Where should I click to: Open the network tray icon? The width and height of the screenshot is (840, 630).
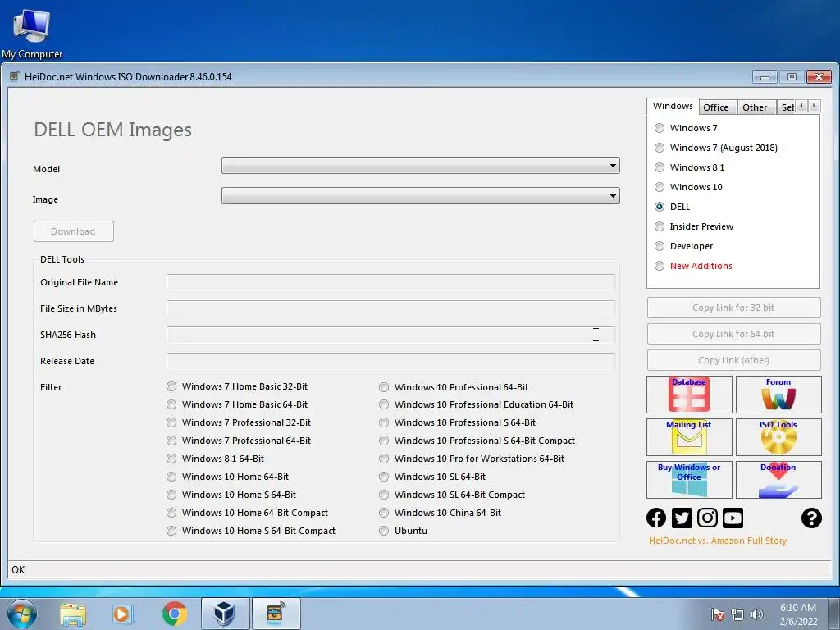click(737, 614)
